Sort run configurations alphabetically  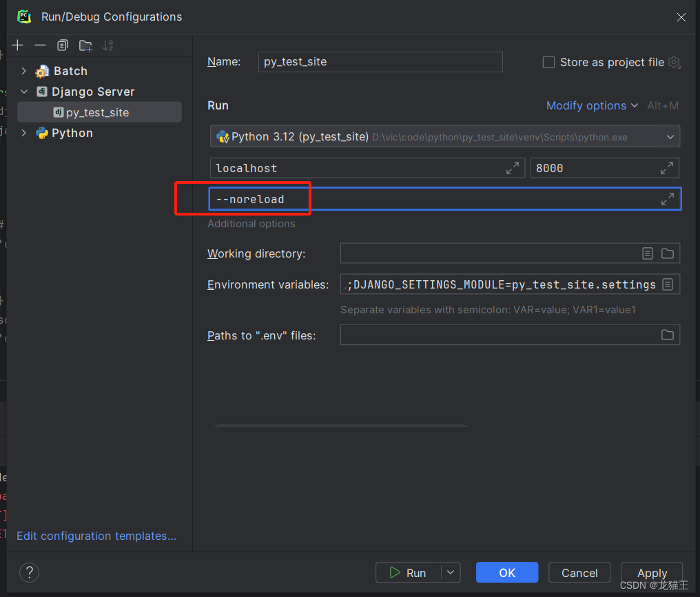click(x=107, y=45)
